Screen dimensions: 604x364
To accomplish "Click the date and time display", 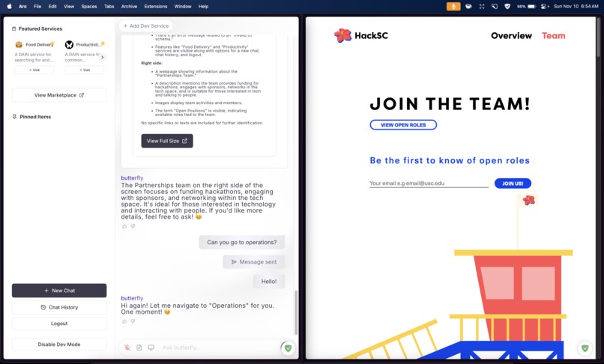I will [576, 7].
